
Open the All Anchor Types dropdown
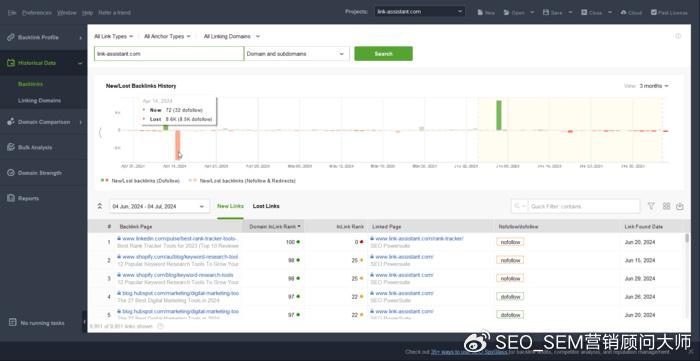pyautogui.click(x=167, y=37)
